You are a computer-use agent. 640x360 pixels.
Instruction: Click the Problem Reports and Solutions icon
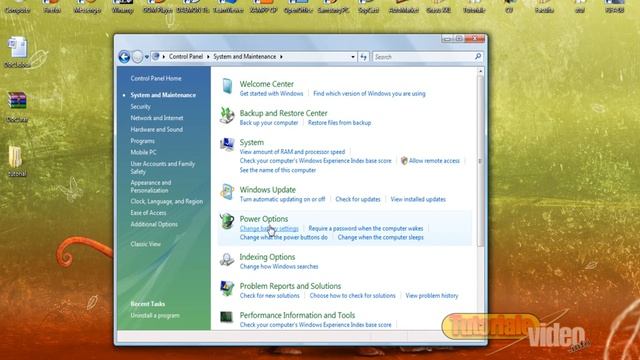(227, 288)
